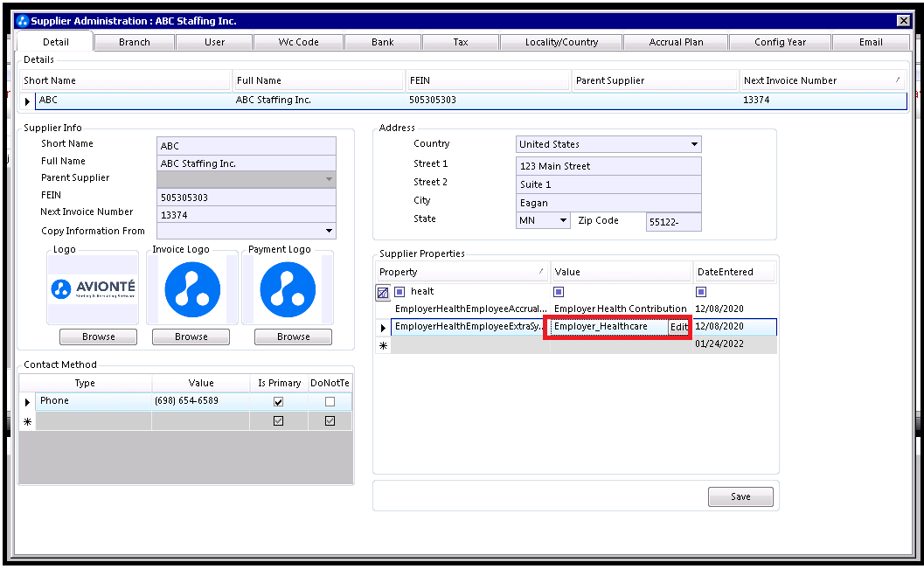Viewport: 924px width, 569px height.
Task: Open the Config Year tab
Action: click(x=781, y=43)
